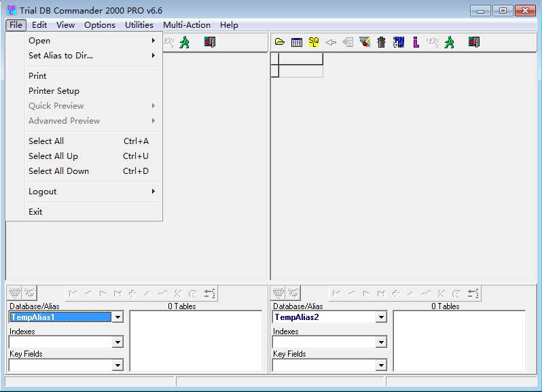Click last-record navigator button in TempAlias2 panel

click(x=381, y=293)
